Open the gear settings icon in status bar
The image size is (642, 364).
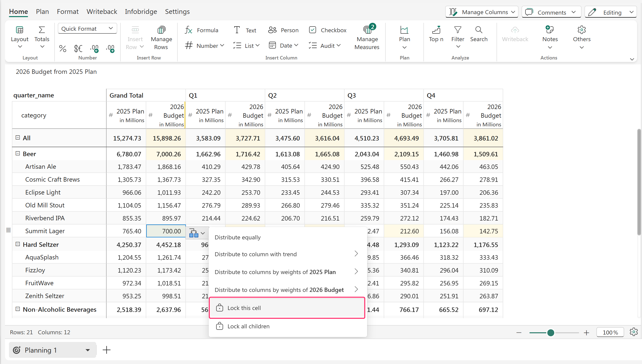point(633,332)
